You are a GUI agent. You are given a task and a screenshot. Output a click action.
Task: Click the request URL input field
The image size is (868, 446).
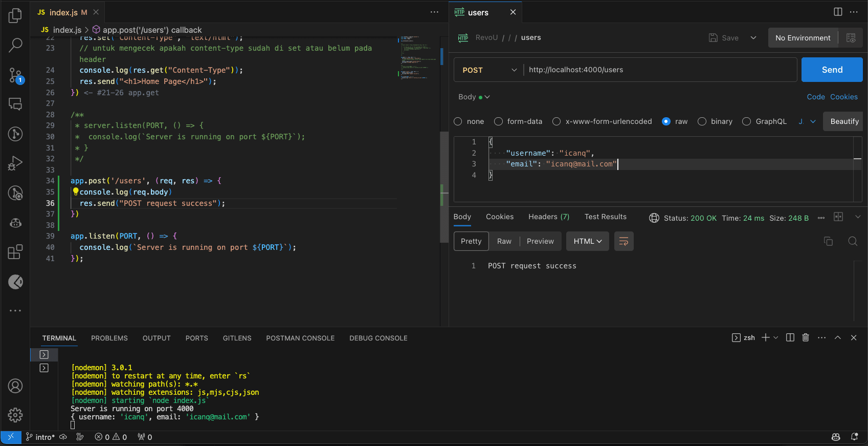660,70
